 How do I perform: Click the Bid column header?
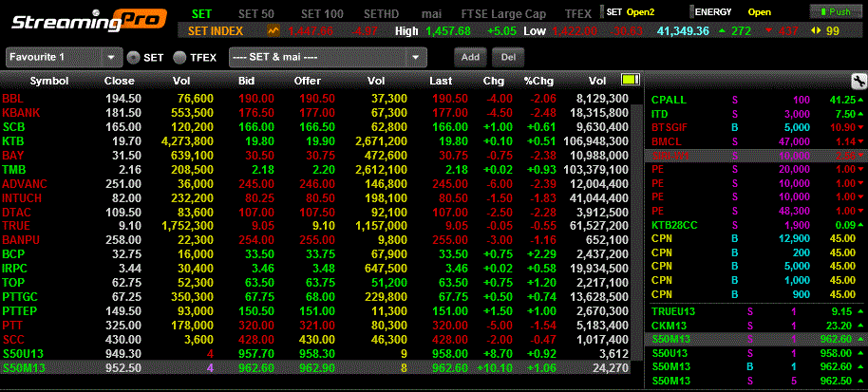click(246, 81)
